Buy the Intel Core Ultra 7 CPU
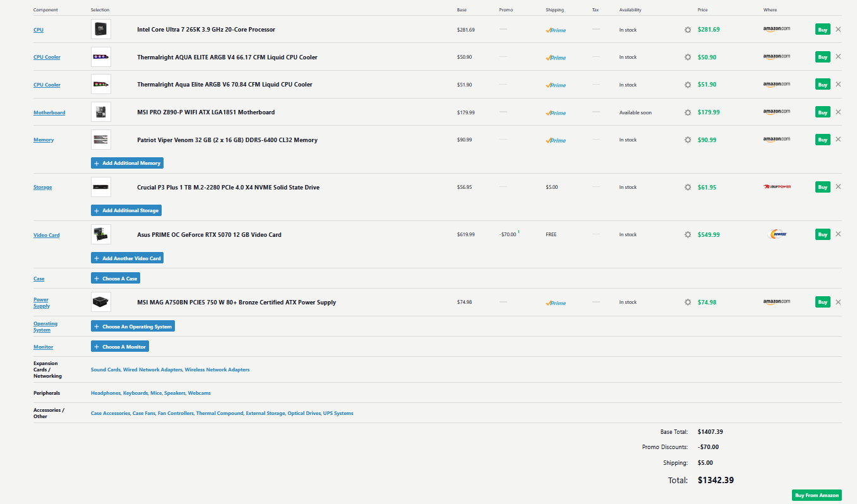 [x=822, y=29]
